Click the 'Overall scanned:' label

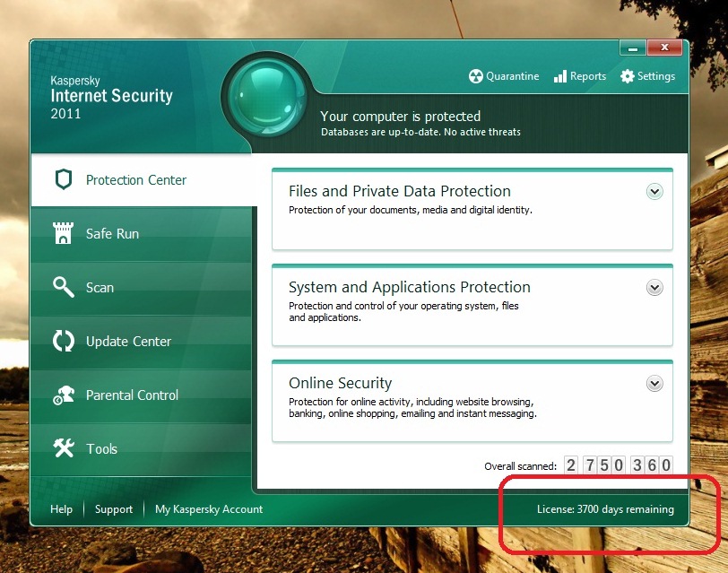pos(521,465)
